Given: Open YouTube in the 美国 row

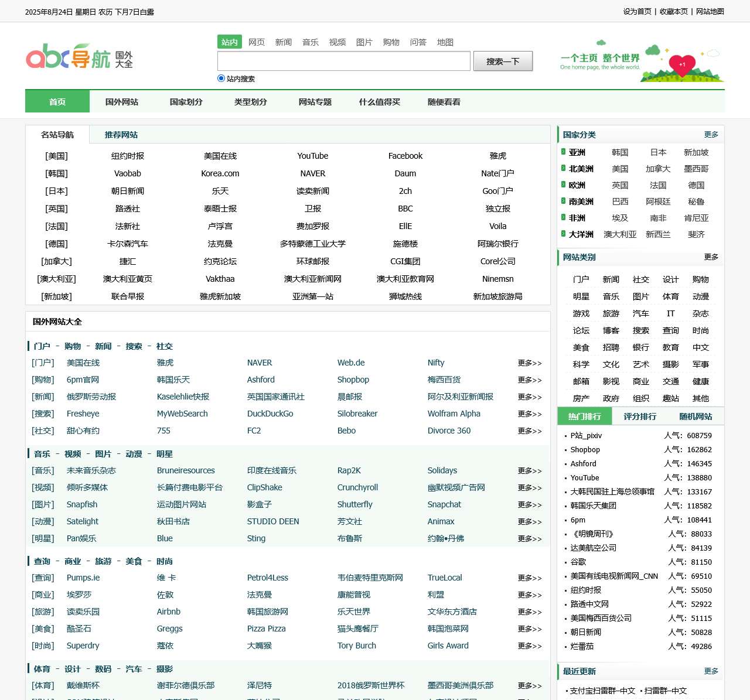Looking at the screenshot, I should click(x=313, y=156).
